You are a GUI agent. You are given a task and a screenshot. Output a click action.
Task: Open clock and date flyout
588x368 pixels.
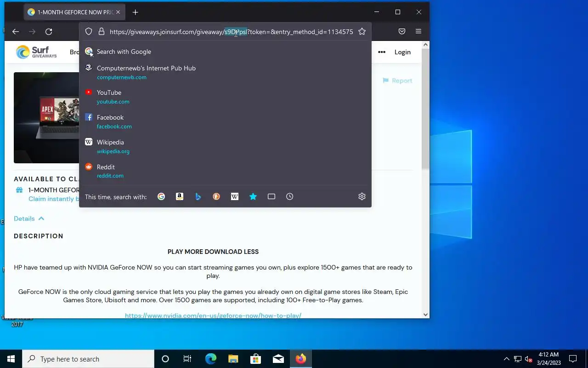pyautogui.click(x=548, y=359)
